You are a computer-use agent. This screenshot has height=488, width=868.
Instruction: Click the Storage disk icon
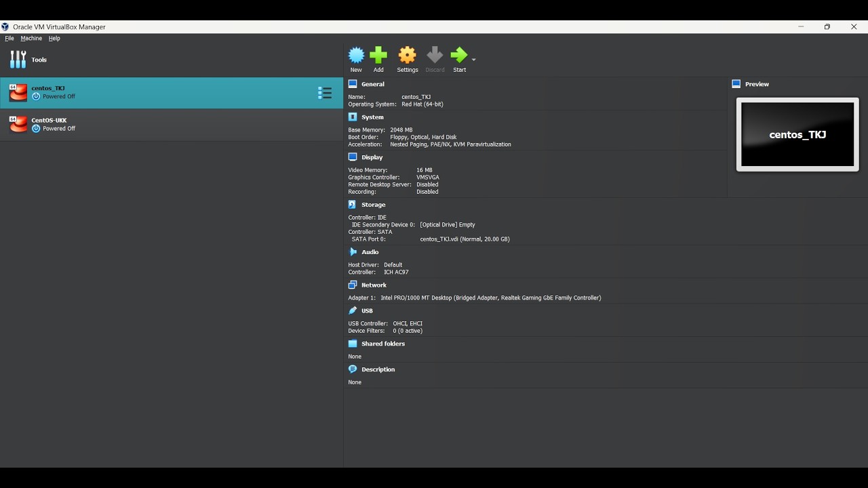click(353, 205)
